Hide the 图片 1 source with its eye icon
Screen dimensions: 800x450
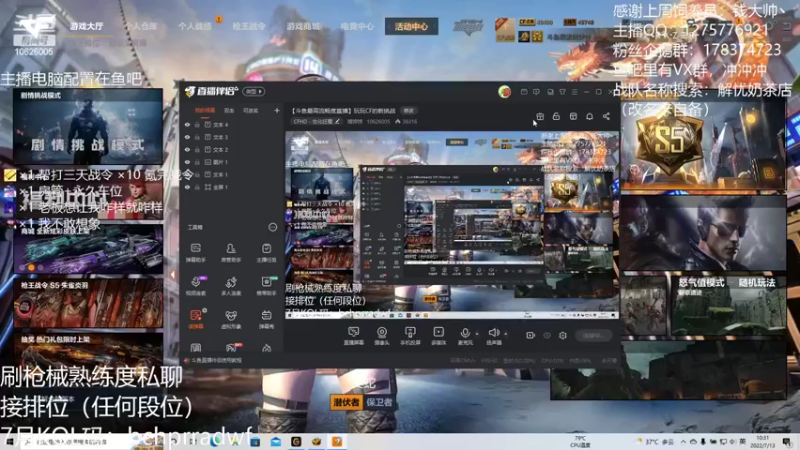tap(187, 162)
